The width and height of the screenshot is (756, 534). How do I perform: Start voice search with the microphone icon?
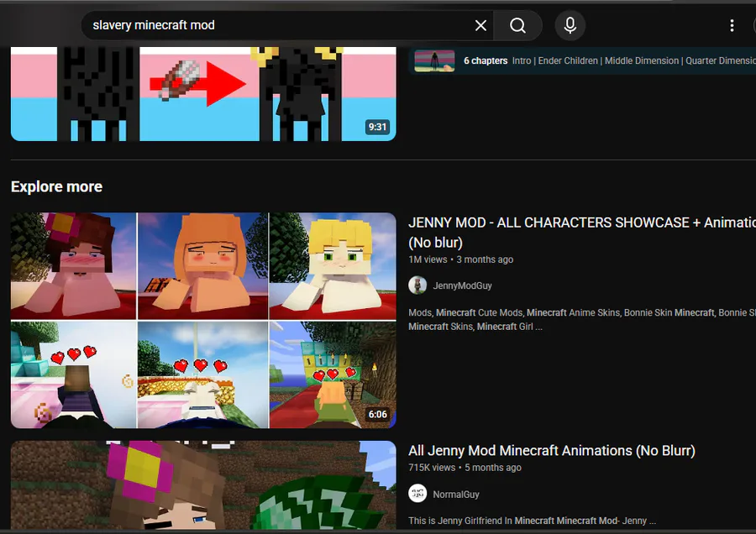(x=570, y=25)
